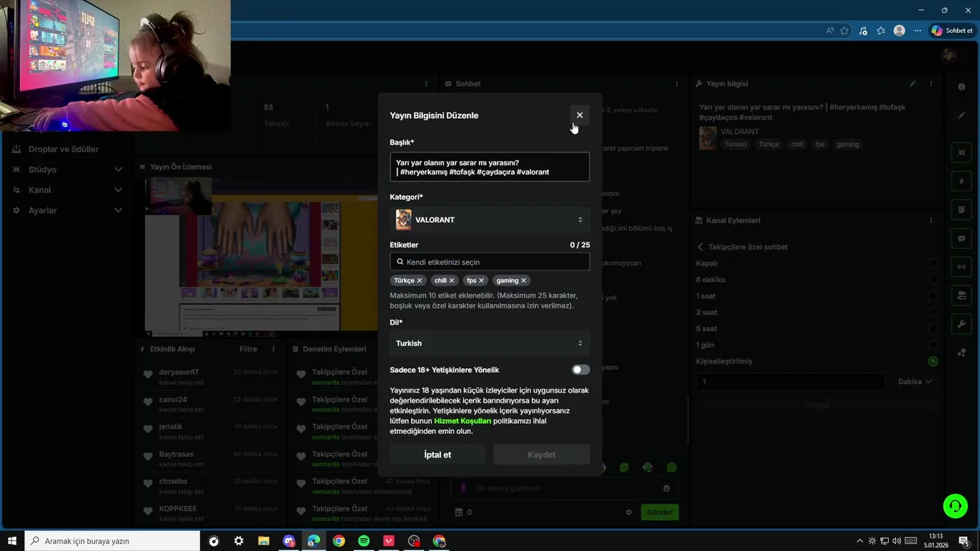980x551 pixels.
Task: Open Windows Start menu
Action: coord(12,541)
